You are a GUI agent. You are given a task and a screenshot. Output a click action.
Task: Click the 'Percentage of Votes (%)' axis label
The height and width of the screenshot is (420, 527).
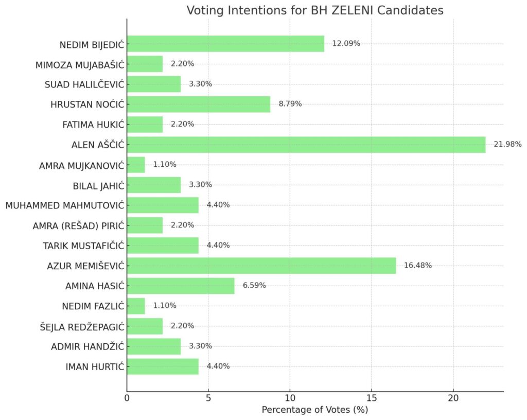[315, 410]
